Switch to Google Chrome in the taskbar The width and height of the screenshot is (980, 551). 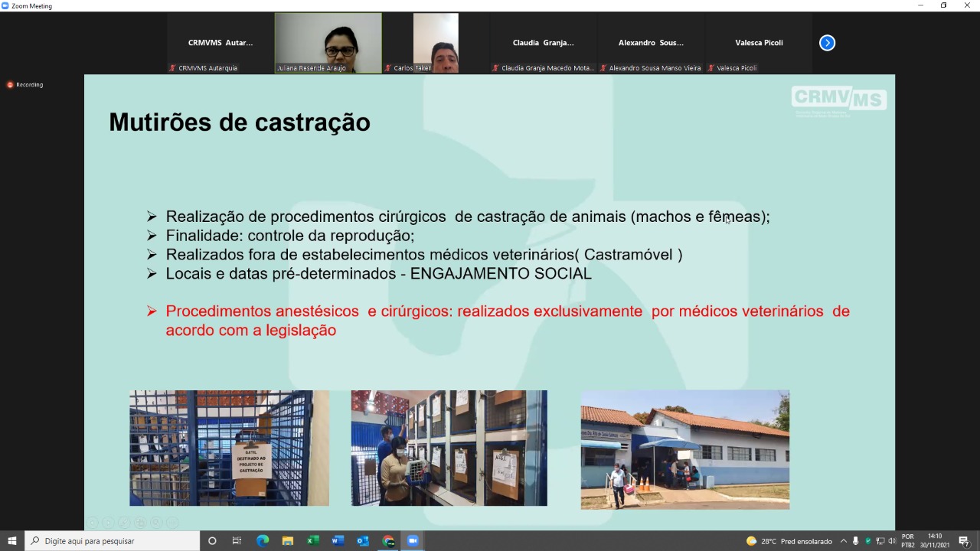click(x=388, y=541)
